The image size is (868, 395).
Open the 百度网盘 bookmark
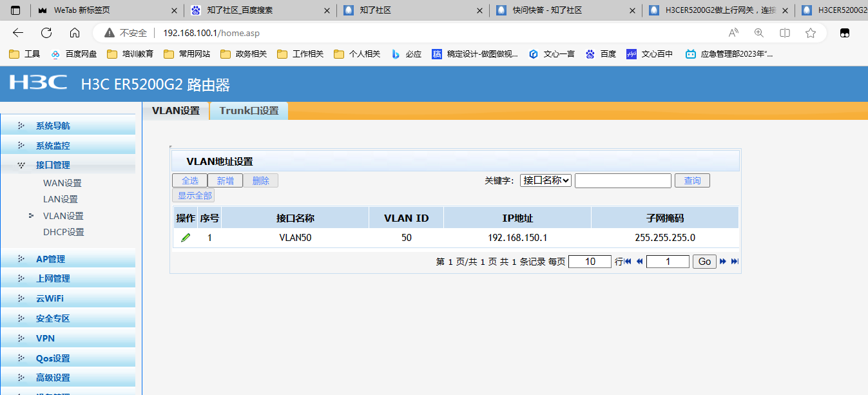pos(73,54)
